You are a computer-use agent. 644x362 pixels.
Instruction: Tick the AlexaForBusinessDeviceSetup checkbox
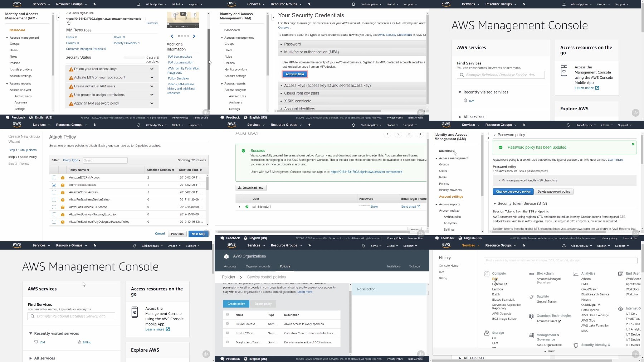54,200
